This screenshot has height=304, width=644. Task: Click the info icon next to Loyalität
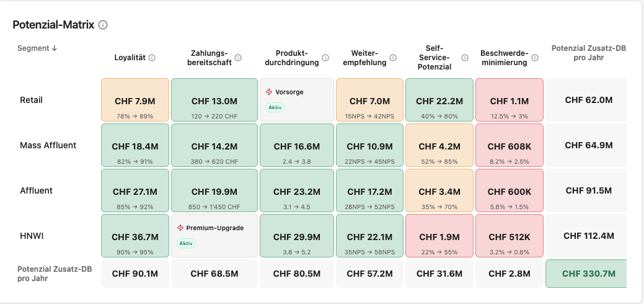(152, 58)
